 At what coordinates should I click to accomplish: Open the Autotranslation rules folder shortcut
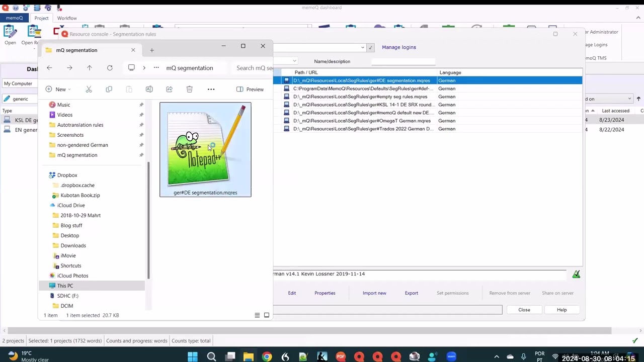pos(80,125)
